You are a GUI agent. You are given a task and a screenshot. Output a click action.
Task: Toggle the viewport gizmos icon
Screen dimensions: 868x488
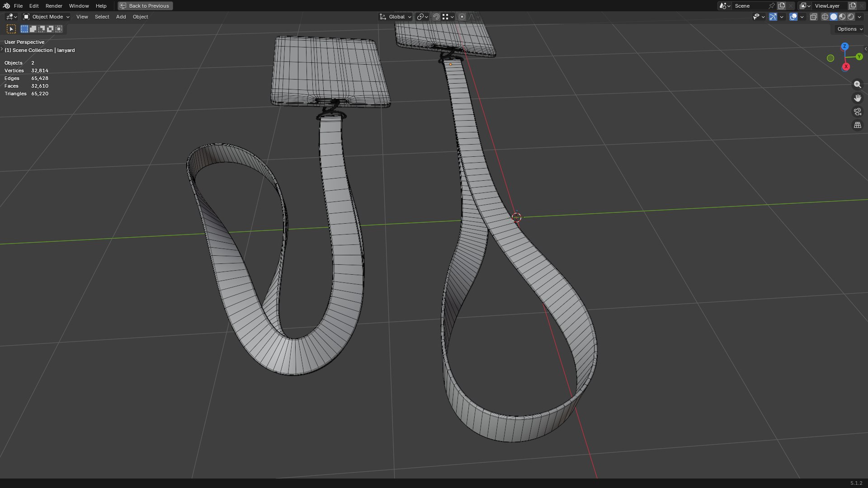tap(773, 17)
